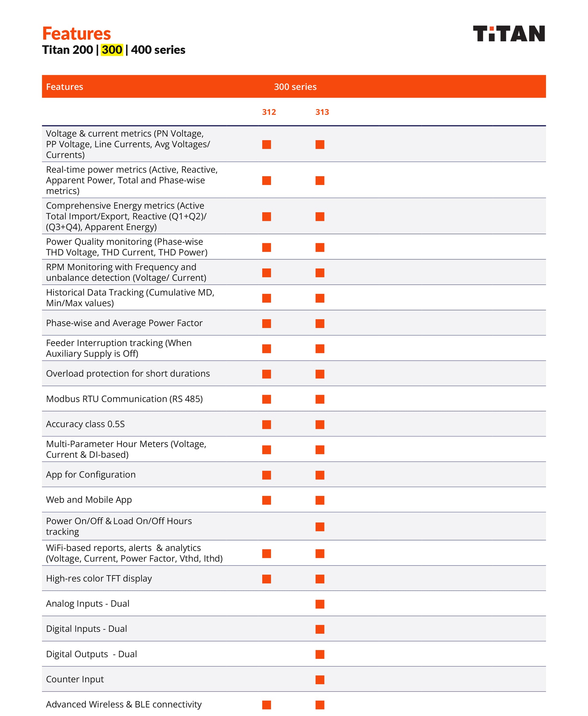This screenshot has width=588, height=716.
Task: Click "400 series" in the subtitle
Action: [158, 50]
